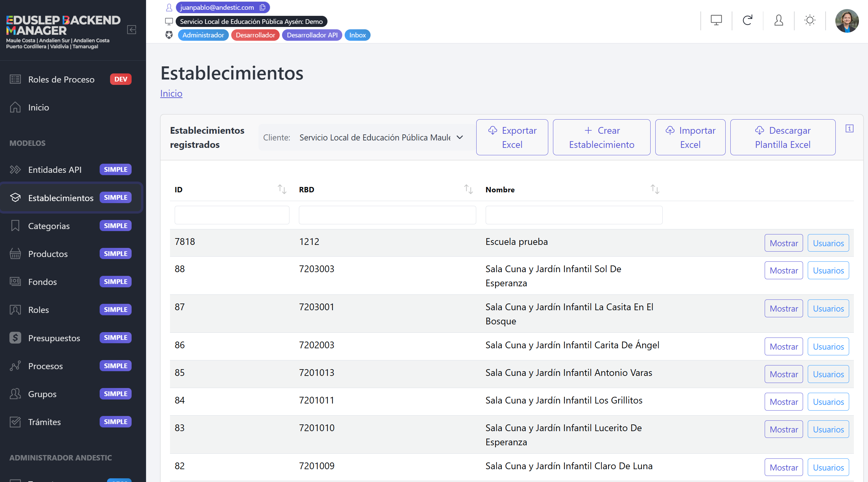
Task: Open the user profile icon in the header
Action: click(x=778, y=20)
